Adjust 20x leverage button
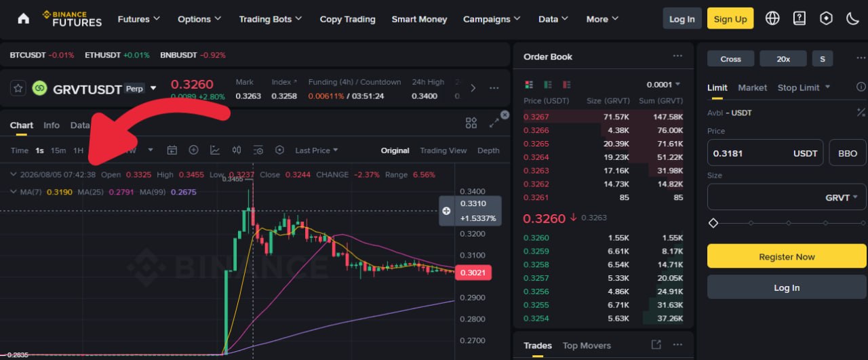868x360 pixels. click(x=783, y=59)
